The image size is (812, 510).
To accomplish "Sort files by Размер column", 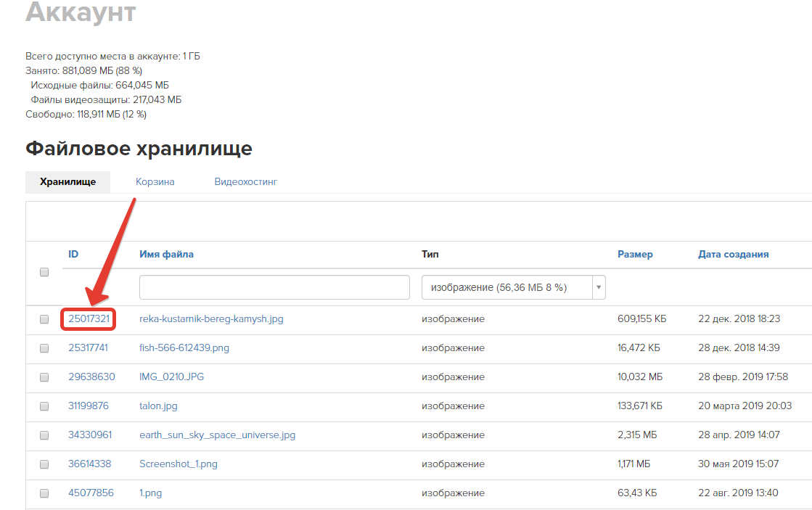I will [x=635, y=254].
